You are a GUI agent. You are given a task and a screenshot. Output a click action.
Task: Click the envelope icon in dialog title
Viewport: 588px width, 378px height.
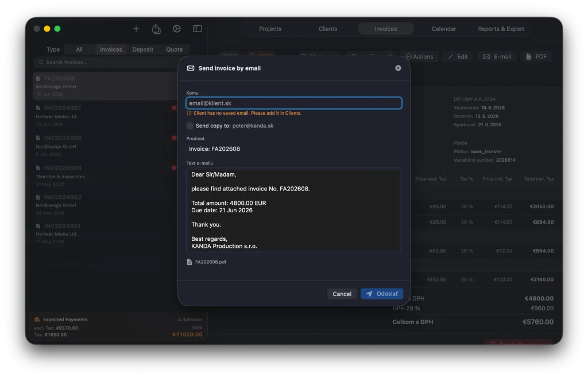(x=191, y=68)
